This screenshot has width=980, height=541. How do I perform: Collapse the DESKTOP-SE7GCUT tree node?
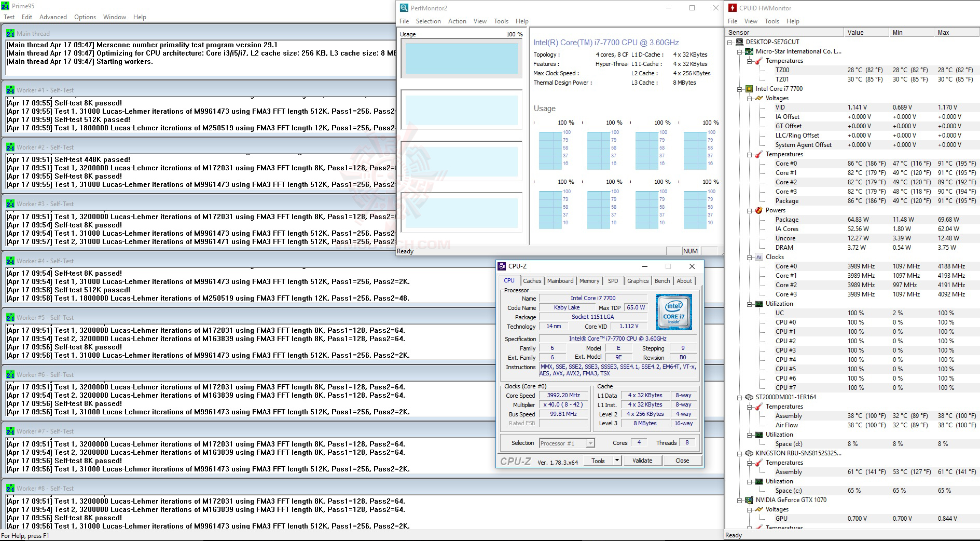730,43
